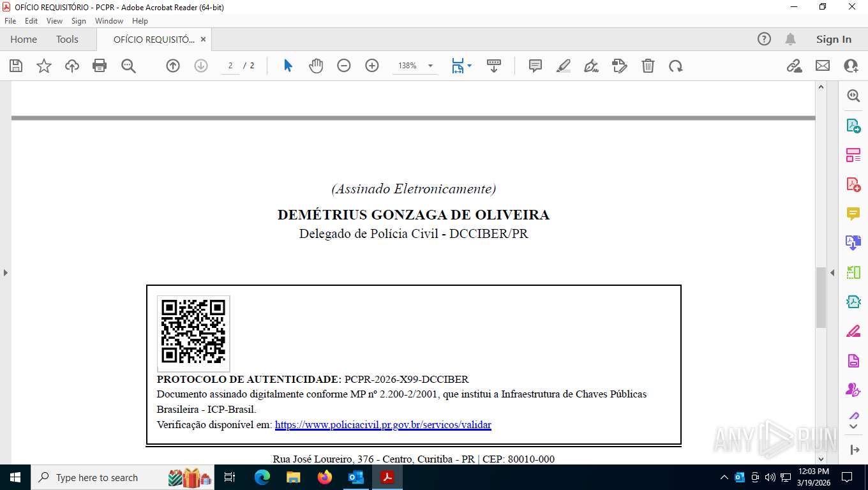Open the Fill and Sign tool
Screen dimensions: 868x490
tap(620, 66)
